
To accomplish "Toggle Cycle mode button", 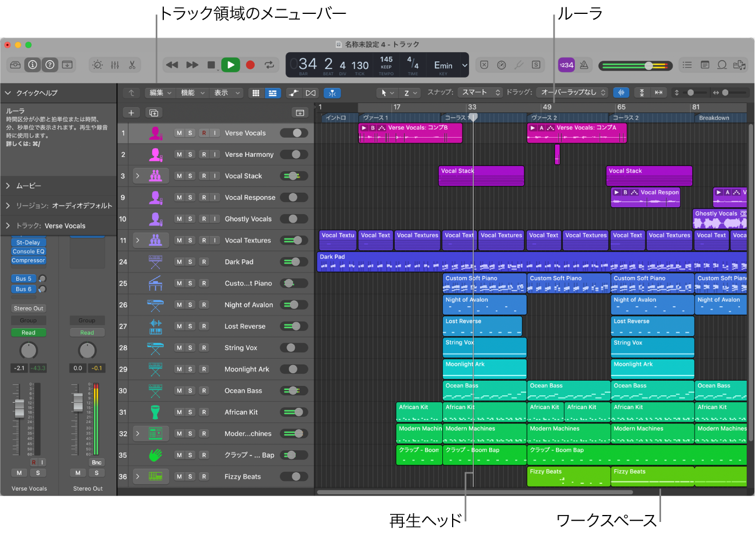I will coord(269,65).
